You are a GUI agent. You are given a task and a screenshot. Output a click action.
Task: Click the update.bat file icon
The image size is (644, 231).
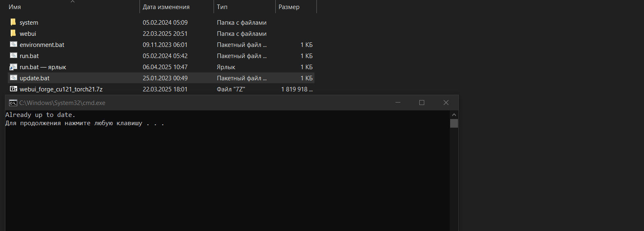[13, 78]
